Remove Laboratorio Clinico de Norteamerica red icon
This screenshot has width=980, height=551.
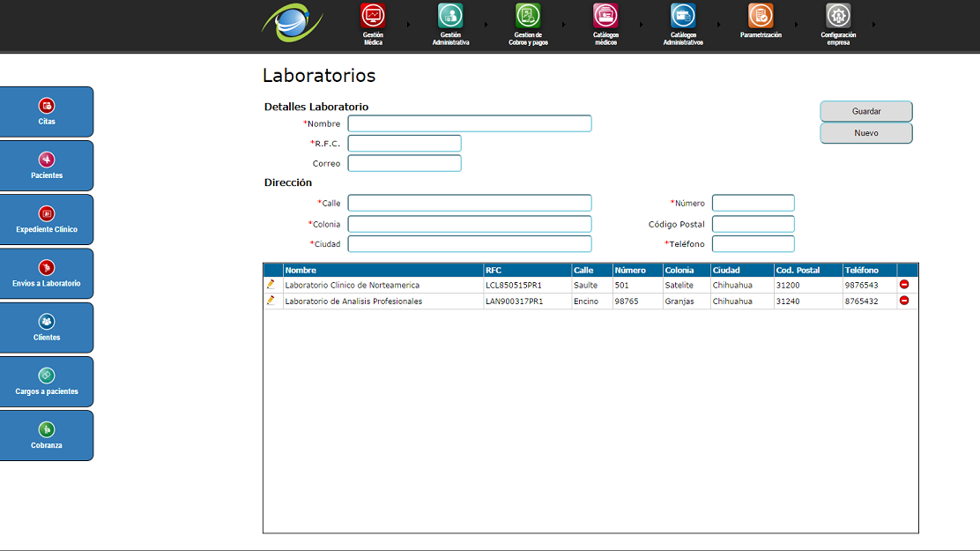[x=904, y=285]
